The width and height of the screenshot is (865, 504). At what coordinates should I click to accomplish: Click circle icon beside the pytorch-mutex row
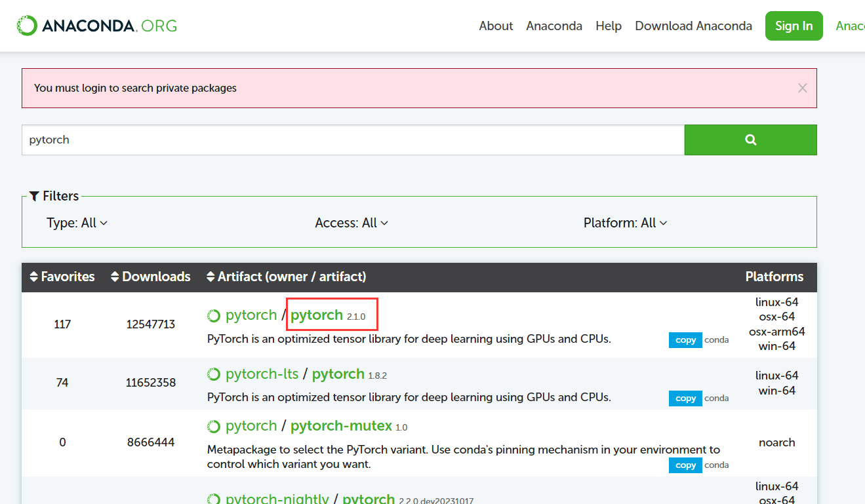[214, 427]
